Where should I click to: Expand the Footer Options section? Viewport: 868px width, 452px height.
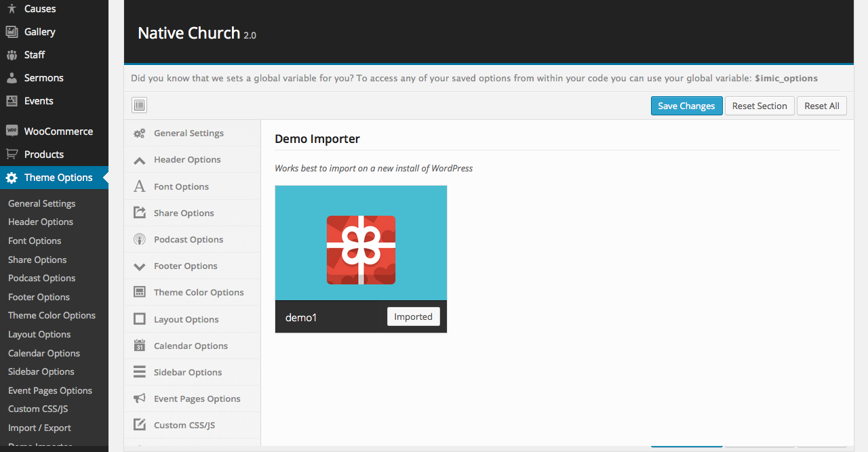click(x=185, y=266)
